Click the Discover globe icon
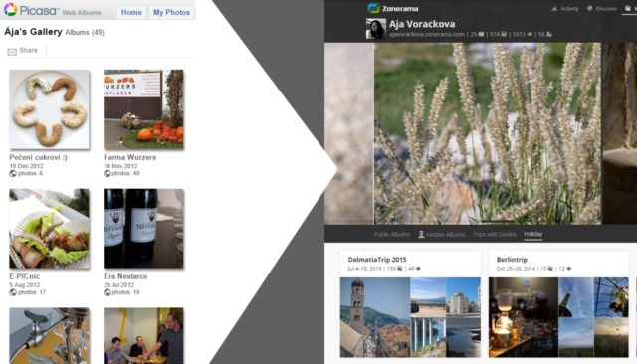Viewport: 637px width, 364px height. [589, 9]
